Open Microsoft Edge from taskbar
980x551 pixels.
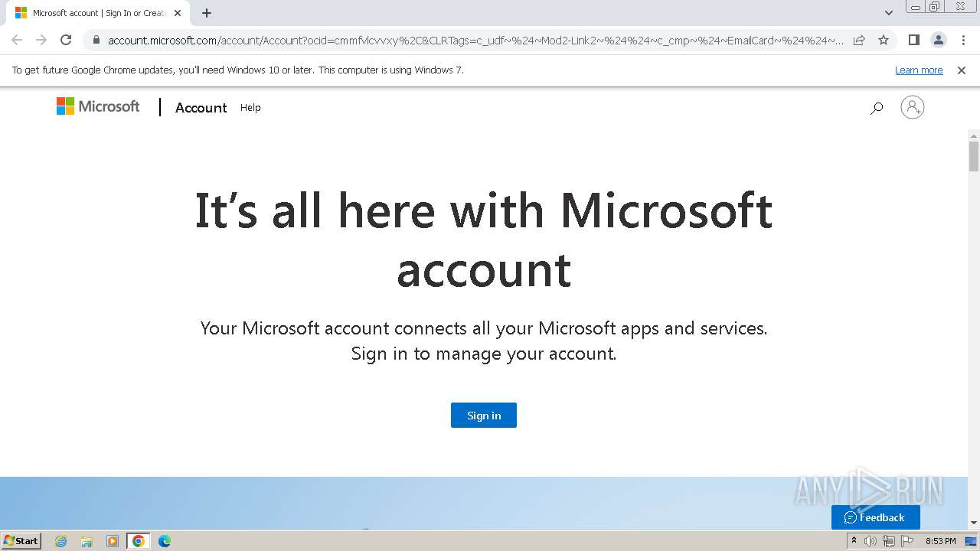pyautogui.click(x=165, y=541)
